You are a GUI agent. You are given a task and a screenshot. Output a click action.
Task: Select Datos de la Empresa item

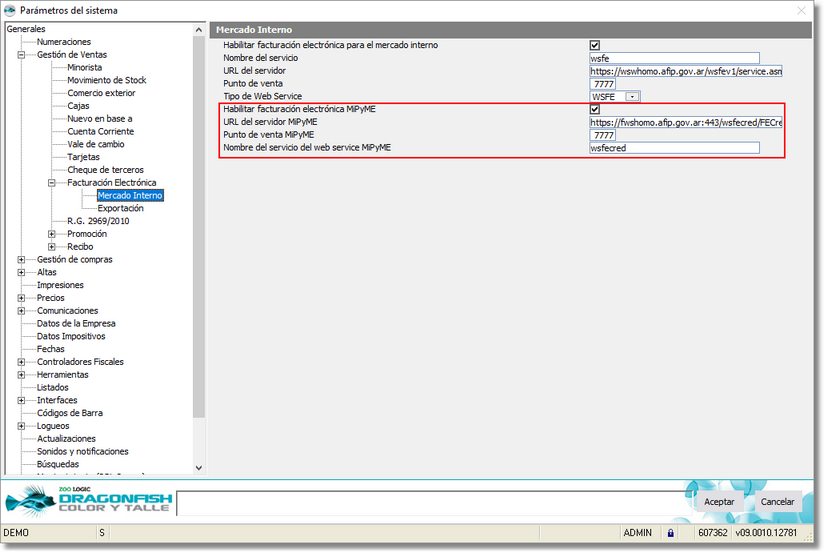75,324
